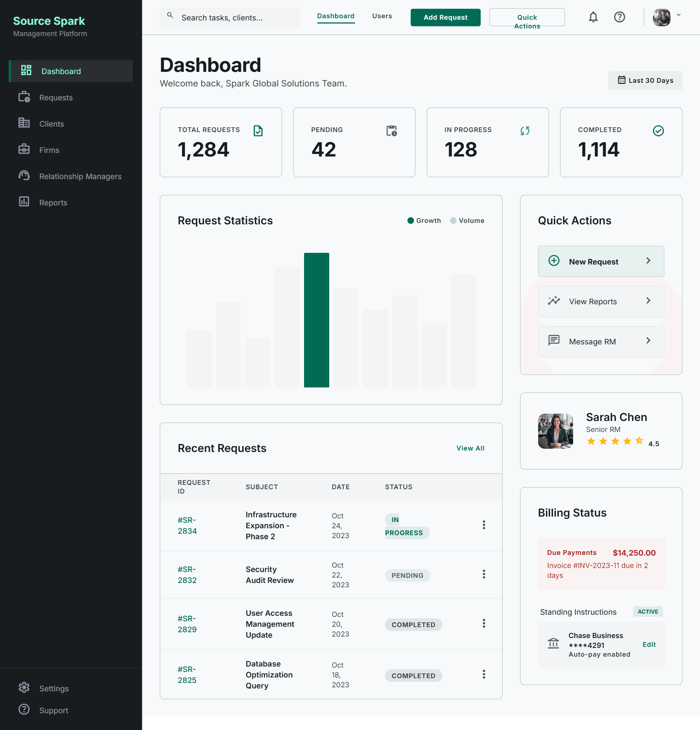The image size is (700, 730).
Task: Open options menu for #SR-2832
Action: tap(484, 574)
